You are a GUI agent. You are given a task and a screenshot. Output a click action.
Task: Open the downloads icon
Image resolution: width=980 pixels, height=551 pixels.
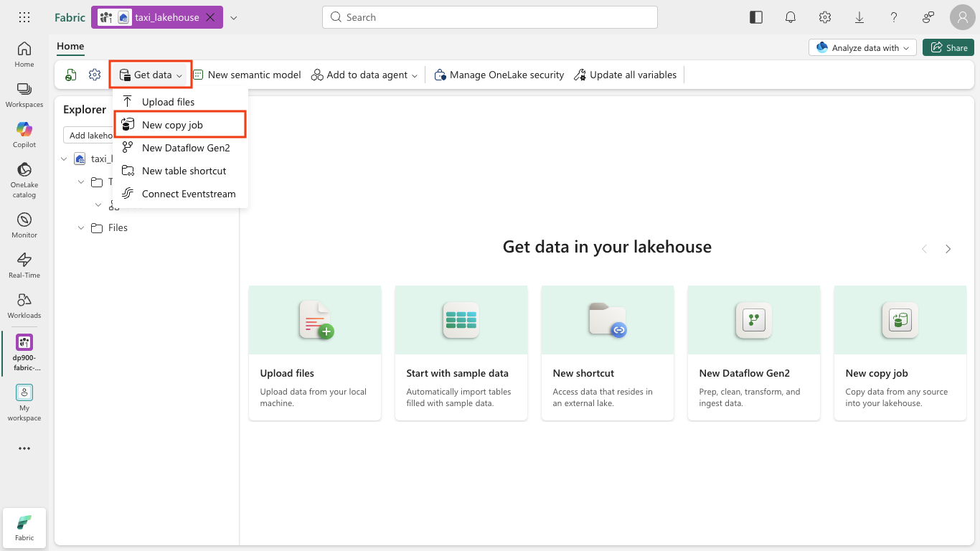point(859,17)
